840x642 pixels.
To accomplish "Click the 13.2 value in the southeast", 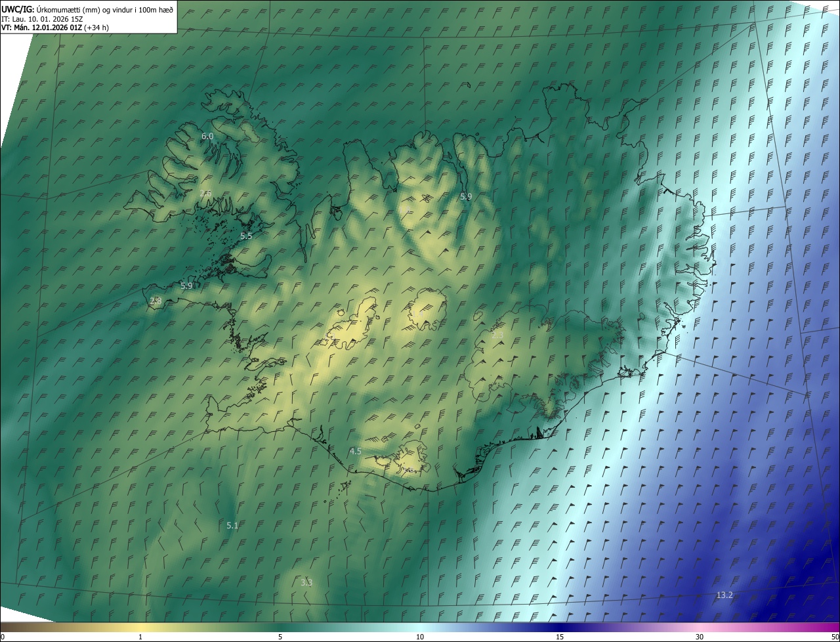I will [x=724, y=595].
